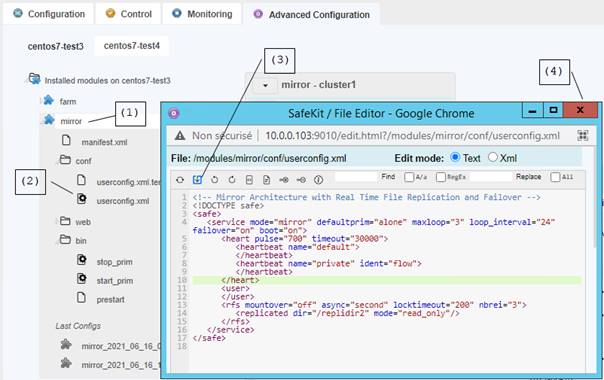Click the redo arrow icon in editor toolbar

232,180
